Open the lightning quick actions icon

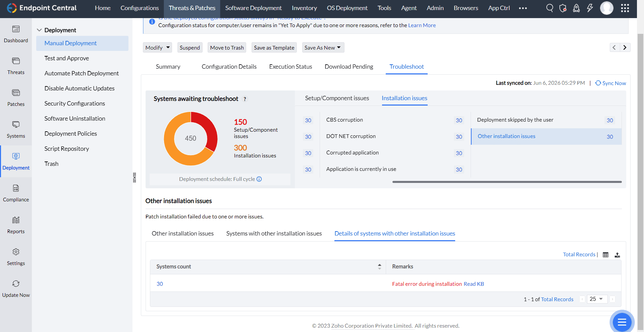(590, 8)
